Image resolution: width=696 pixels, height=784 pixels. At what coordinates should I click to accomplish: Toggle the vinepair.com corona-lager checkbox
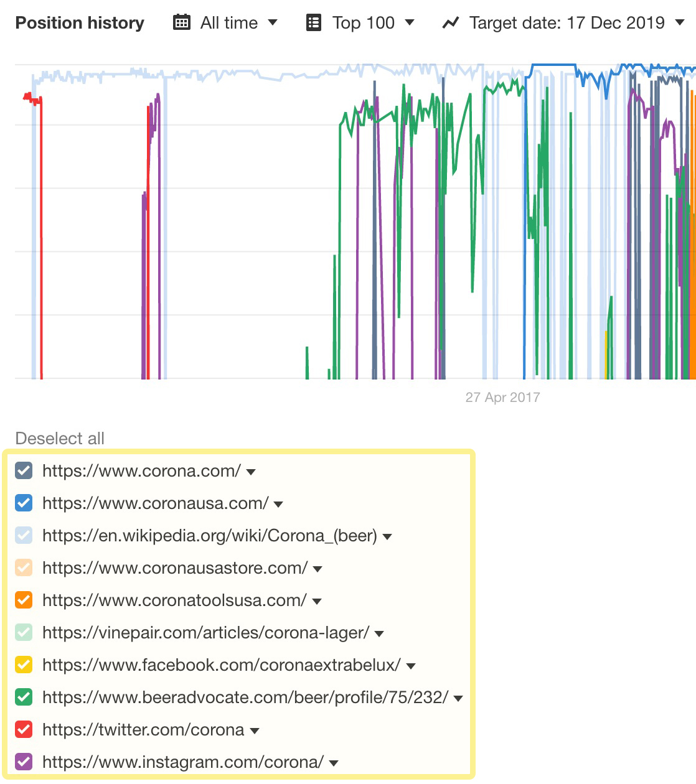point(24,632)
